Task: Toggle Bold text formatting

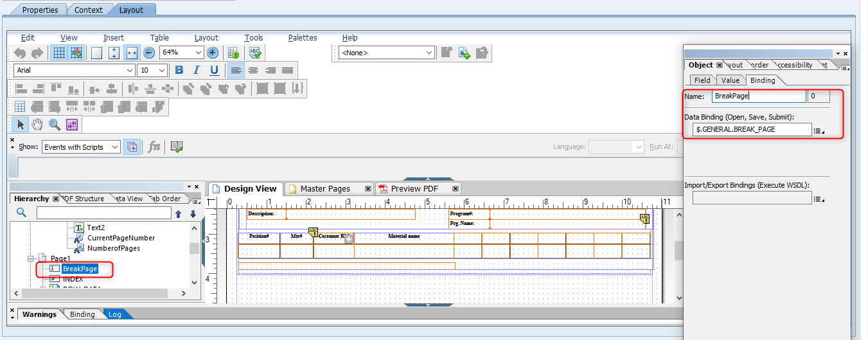Action: point(179,70)
